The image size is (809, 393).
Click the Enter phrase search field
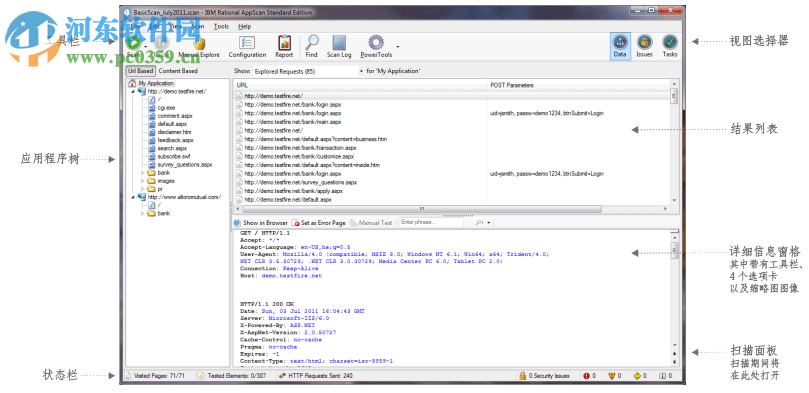coord(431,223)
